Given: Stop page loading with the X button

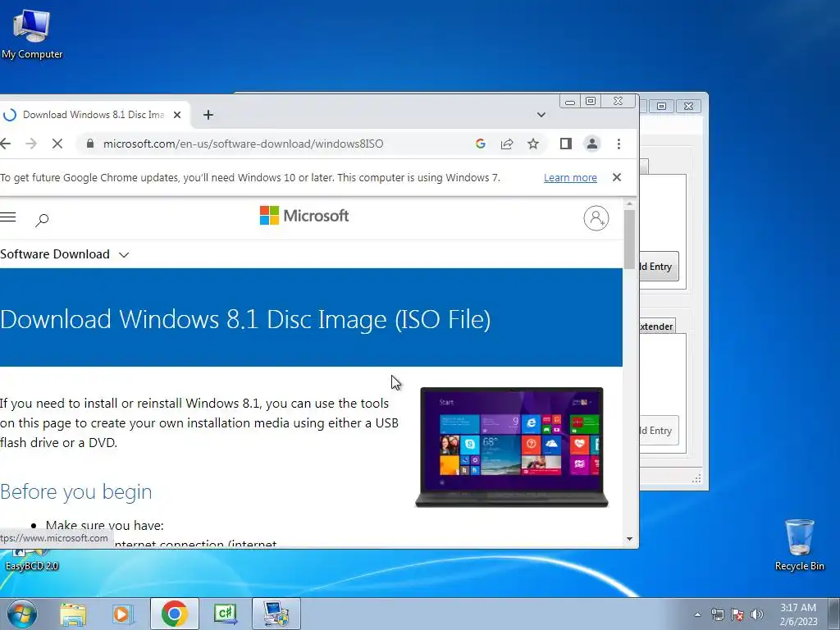Looking at the screenshot, I should (x=57, y=144).
